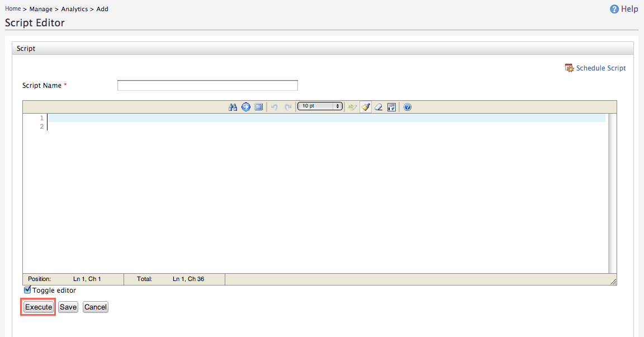Open the 10 pt font size dropdown

tap(320, 106)
